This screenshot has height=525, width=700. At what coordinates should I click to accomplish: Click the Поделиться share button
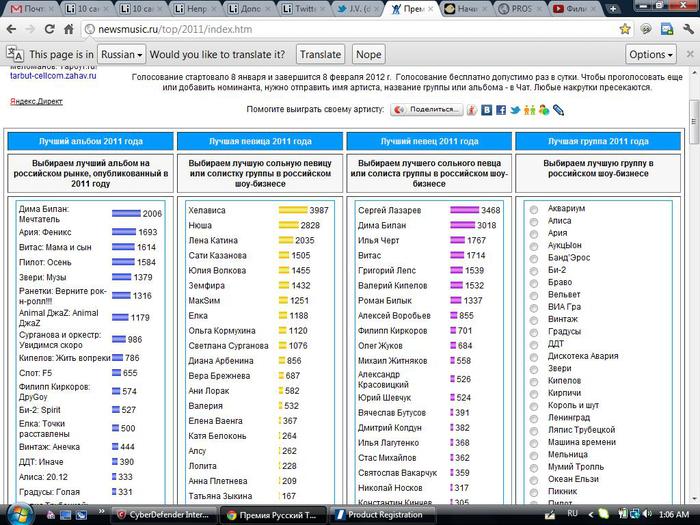click(x=426, y=110)
